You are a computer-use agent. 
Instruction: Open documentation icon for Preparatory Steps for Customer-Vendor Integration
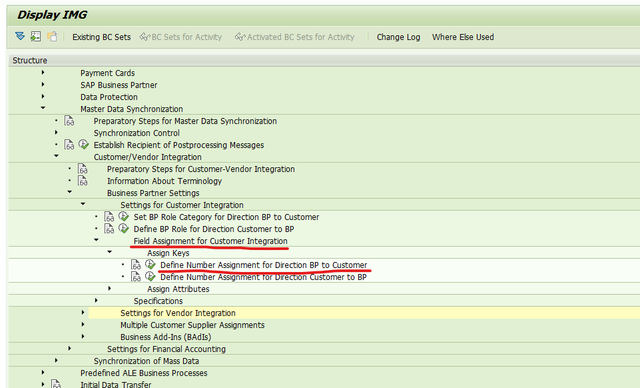point(82,169)
